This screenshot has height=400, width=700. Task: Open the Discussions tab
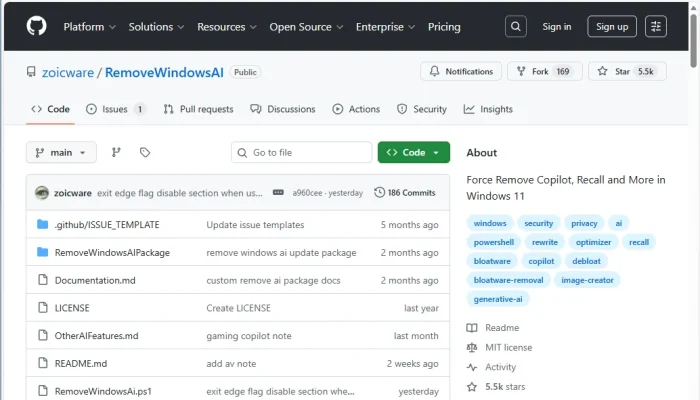(x=283, y=109)
